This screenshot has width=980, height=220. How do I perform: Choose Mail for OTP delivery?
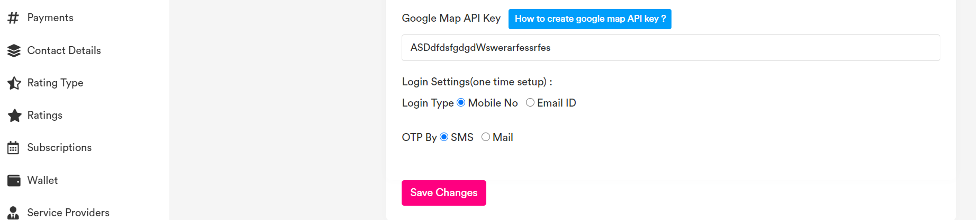(486, 137)
